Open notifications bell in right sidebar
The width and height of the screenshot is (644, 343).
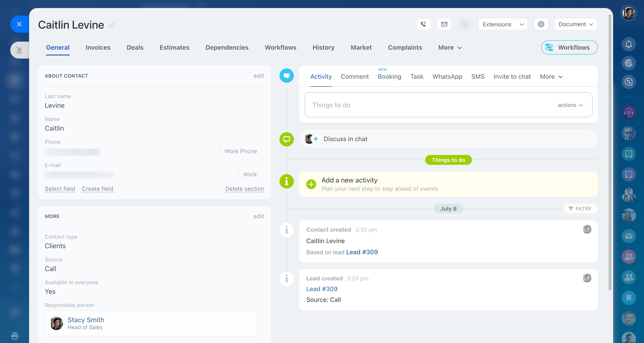pyautogui.click(x=629, y=44)
